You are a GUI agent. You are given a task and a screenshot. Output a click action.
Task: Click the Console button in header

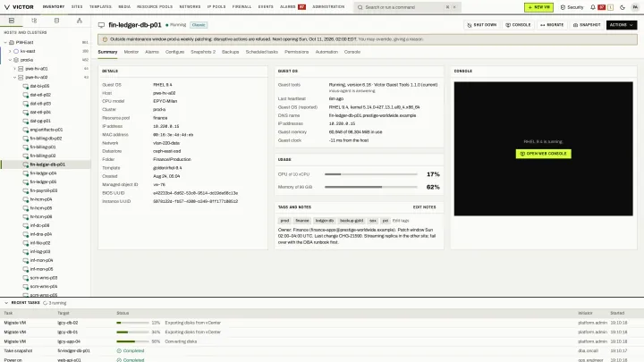[518, 25]
